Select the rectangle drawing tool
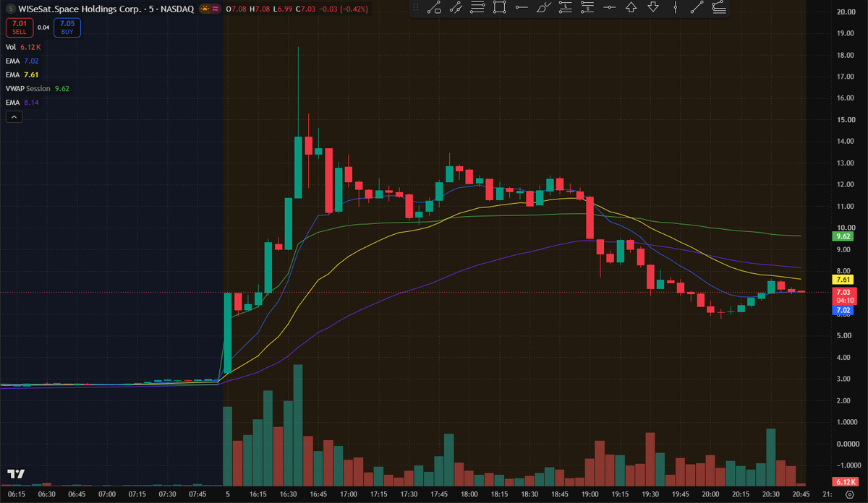Screen dimensions: 868x503 499,8
